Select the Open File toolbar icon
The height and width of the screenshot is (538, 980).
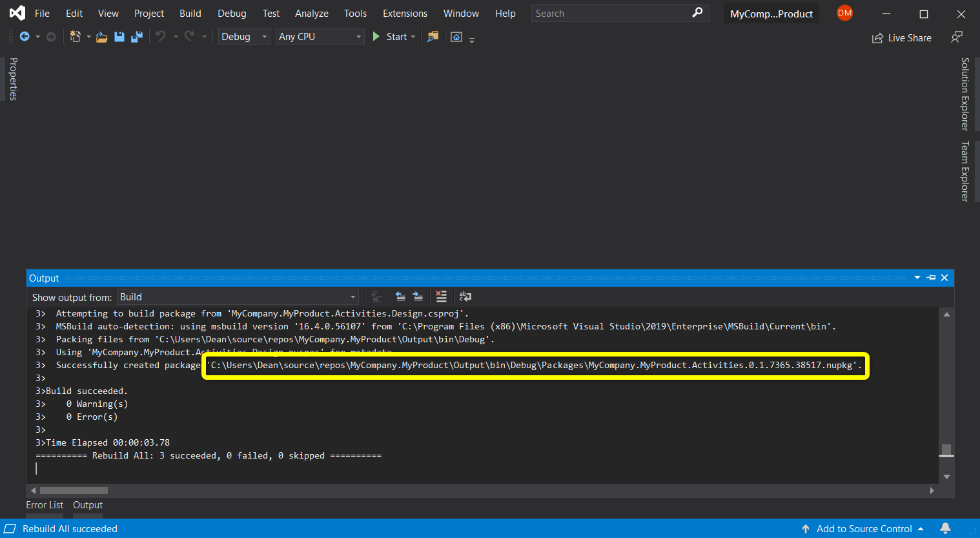pyautogui.click(x=101, y=37)
